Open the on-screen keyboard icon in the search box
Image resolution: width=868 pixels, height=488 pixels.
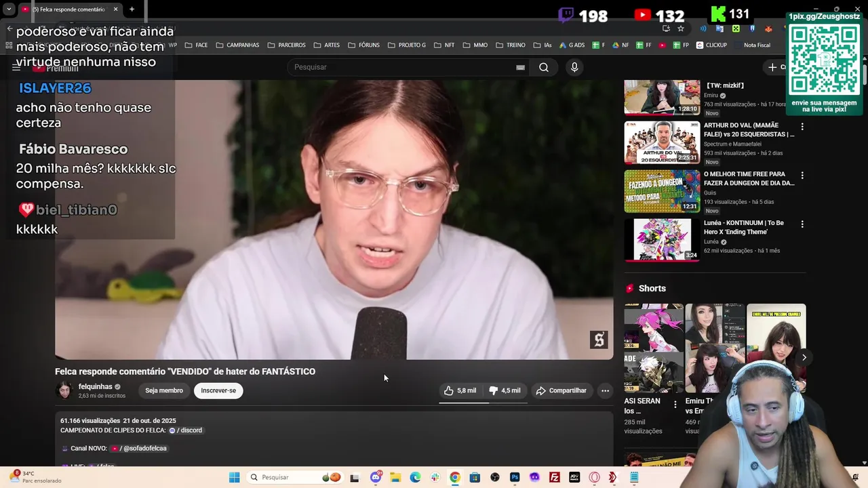click(520, 67)
